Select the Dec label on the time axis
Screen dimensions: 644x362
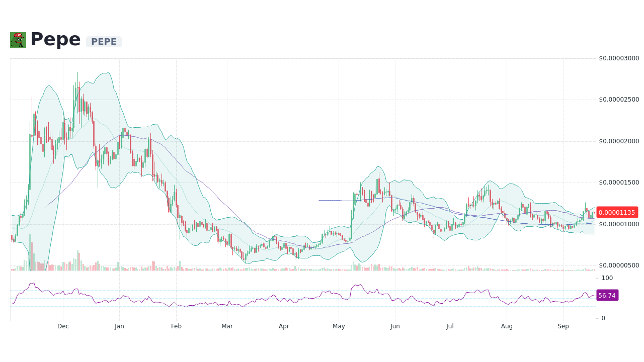coord(63,326)
